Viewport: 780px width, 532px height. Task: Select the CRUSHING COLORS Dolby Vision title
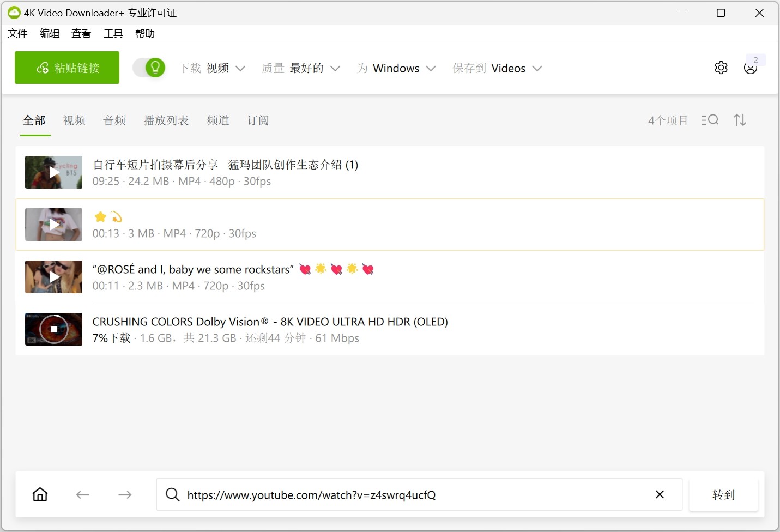[270, 322]
